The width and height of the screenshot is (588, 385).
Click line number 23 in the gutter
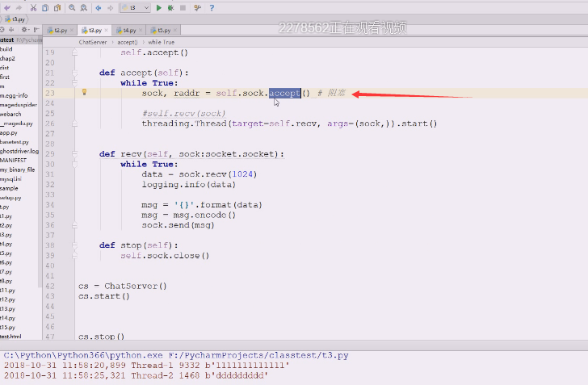click(x=50, y=93)
